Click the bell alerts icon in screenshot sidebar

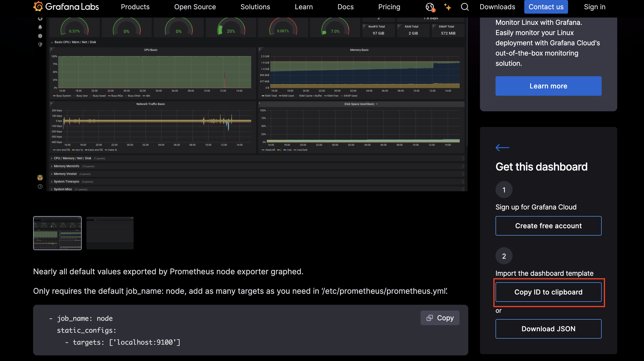(x=40, y=27)
